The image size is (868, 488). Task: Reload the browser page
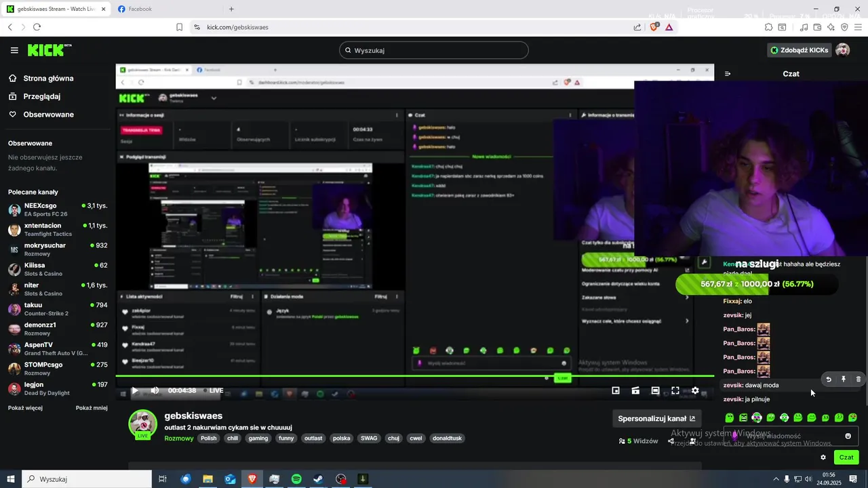tap(37, 27)
